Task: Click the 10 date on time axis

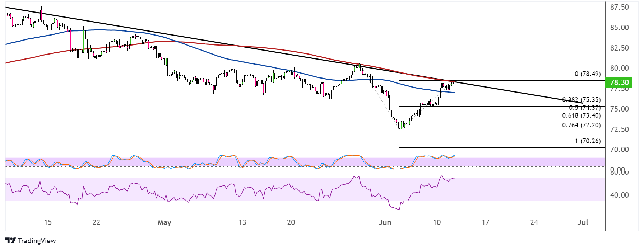Action: (437, 222)
